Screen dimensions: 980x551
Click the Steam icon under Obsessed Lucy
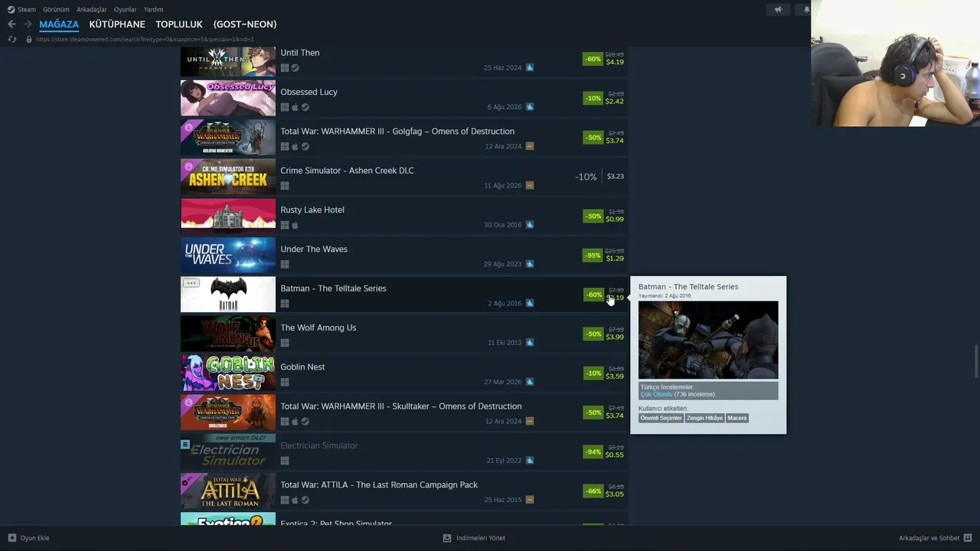[x=305, y=107]
